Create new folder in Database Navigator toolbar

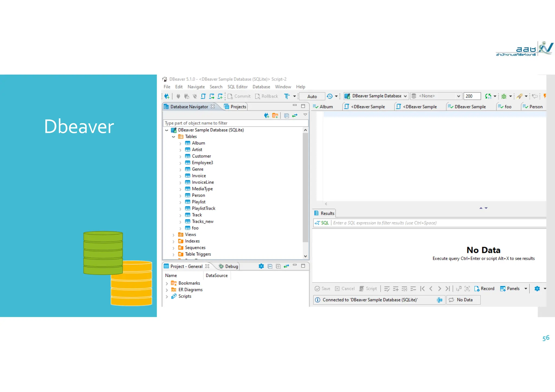(x=275, y=116)
